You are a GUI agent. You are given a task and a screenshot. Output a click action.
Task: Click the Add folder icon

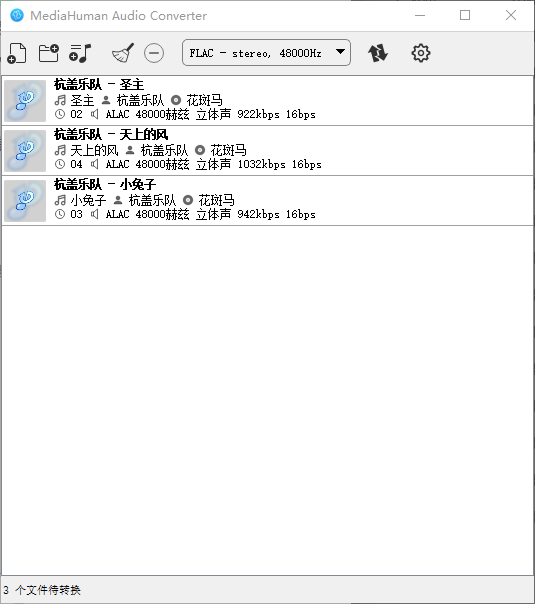pyautogui.click(x=49, y=53)
